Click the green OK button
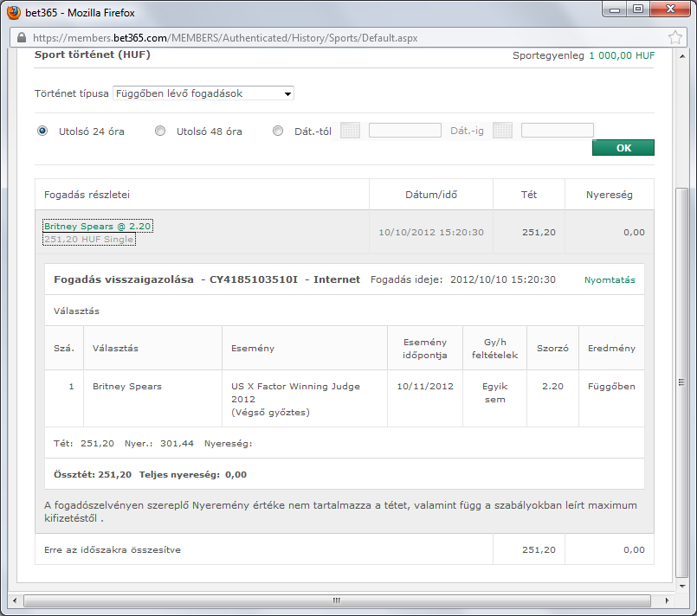697x616 pixels. tap(623, 148)
